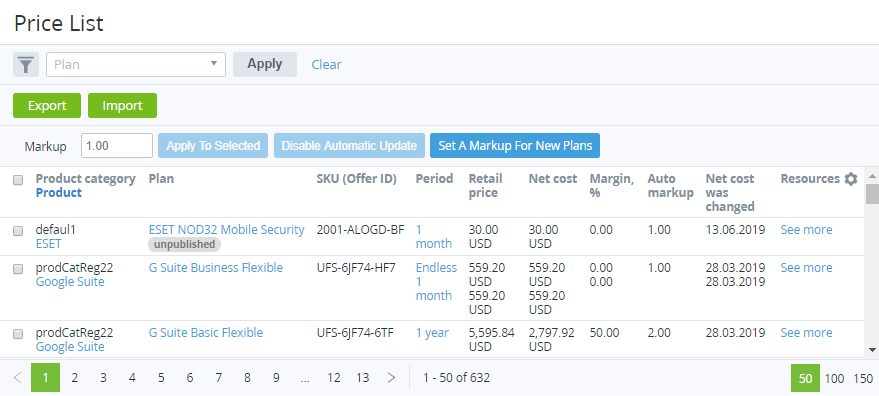Screen dimensions: 879x396
Task: Go to next page arrow
Action: [x=391, y=378]
